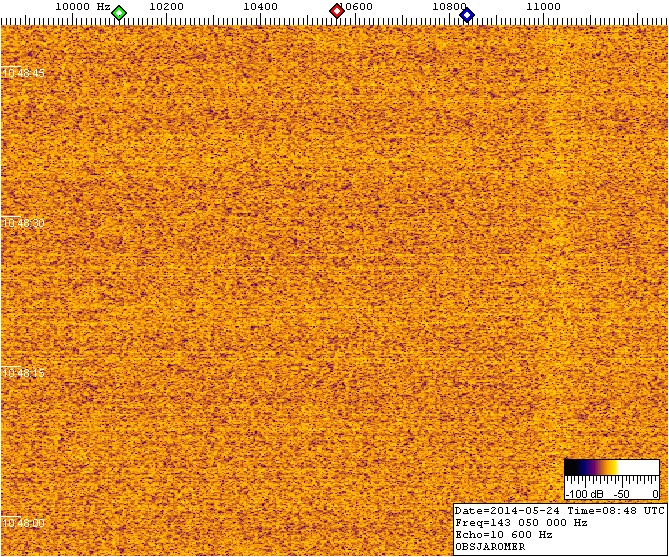Click the dB color scale gradient bar
Viewport: 669px width, 557px height.
click(611, 469)
